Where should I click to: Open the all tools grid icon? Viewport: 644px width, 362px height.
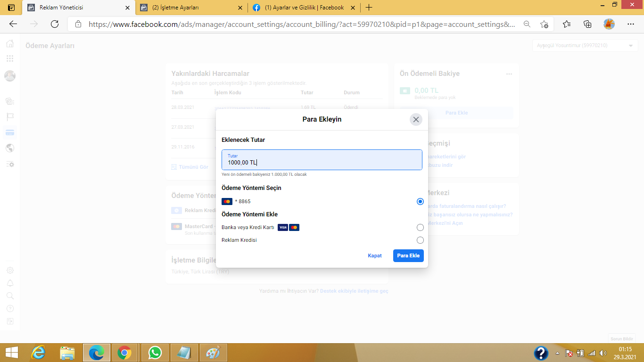click(x=10, y=58)
